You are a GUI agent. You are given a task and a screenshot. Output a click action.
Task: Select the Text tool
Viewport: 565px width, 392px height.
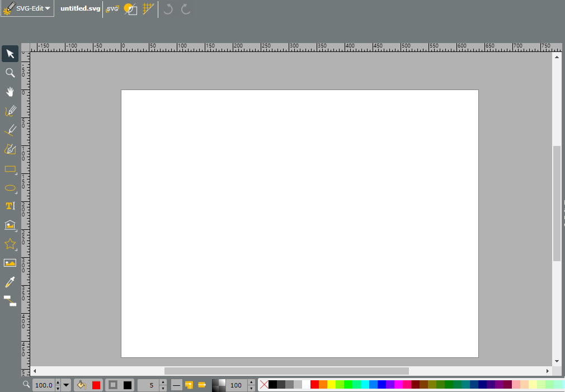click(10, 206)
